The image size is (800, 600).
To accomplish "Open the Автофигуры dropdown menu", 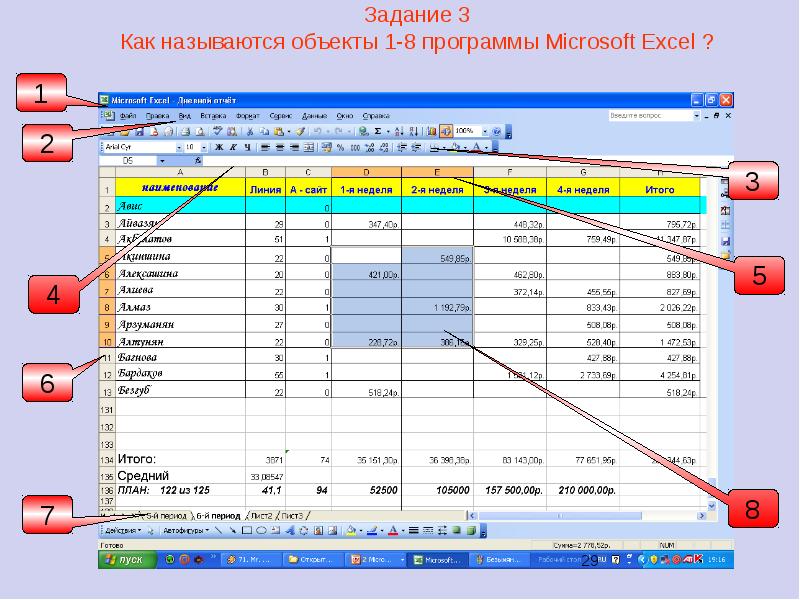I will point(187,530).
